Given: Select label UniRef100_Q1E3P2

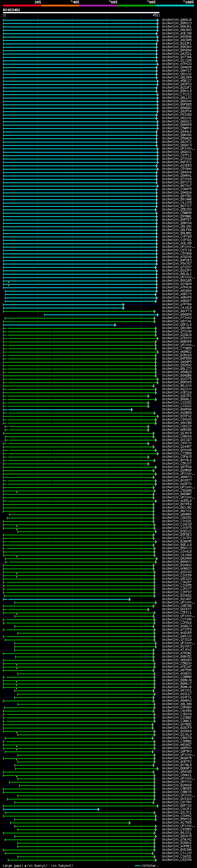Looking at the screenshot, I should point(177,396).
